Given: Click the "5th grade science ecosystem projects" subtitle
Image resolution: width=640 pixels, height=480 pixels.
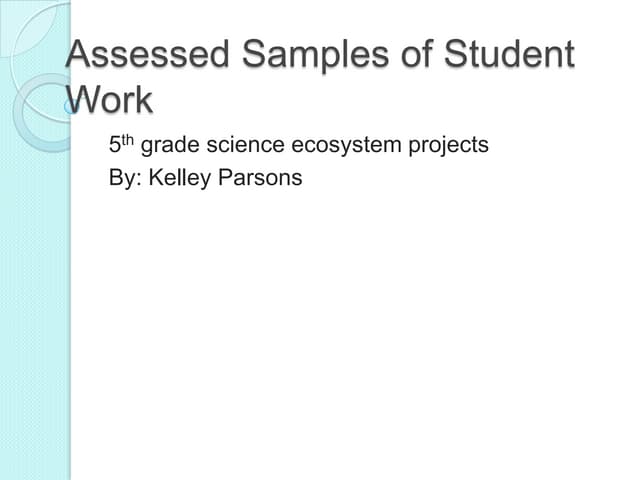Looking at the screenshot, I should (298, 146).
